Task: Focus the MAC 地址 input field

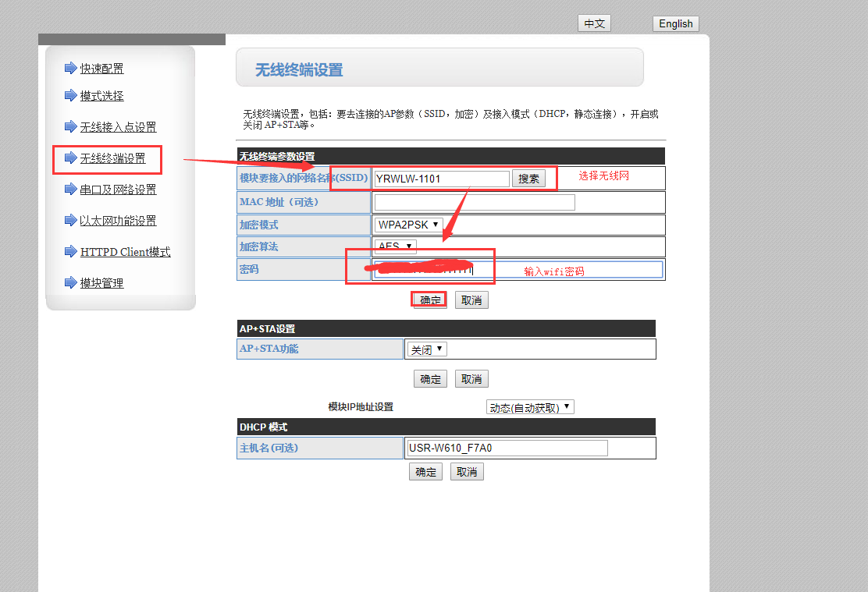Action: (475, 203)
